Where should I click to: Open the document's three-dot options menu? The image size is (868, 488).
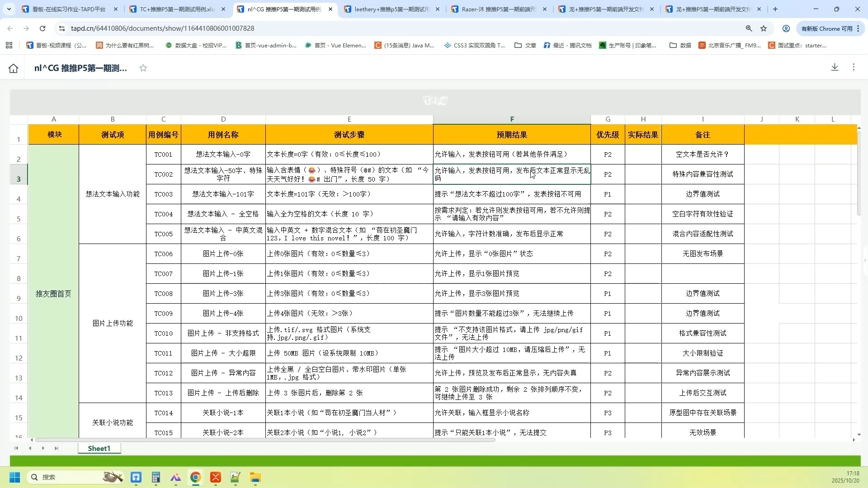click(x=854, y=67)
